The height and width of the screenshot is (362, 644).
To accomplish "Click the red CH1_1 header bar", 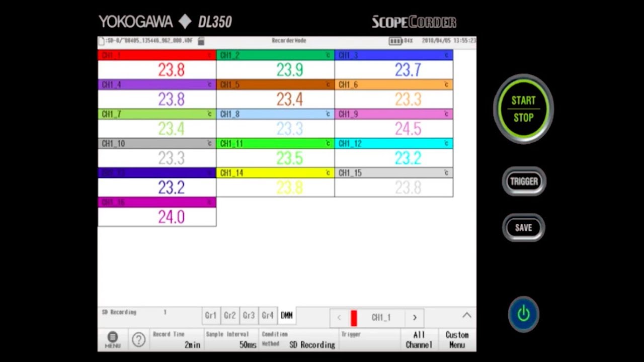I will click(x=157, y=55).
